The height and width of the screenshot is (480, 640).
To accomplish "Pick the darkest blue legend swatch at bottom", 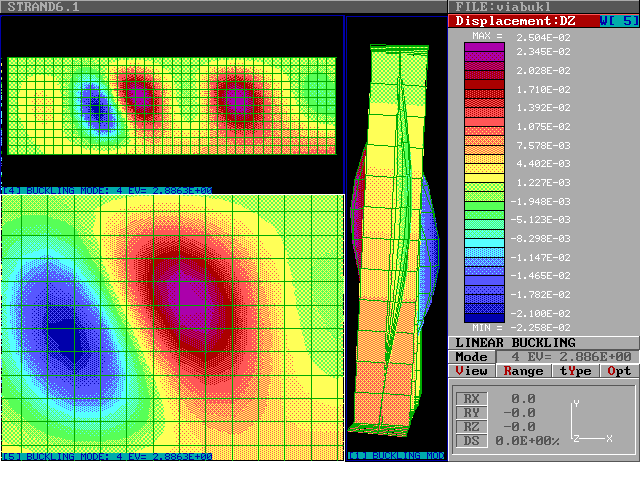I will (485, 314).
